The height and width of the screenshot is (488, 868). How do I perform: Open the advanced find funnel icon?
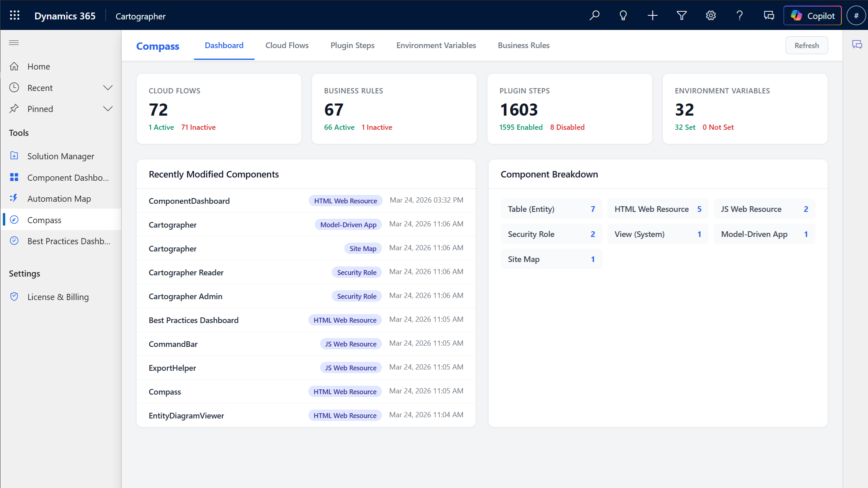point(682,15)
